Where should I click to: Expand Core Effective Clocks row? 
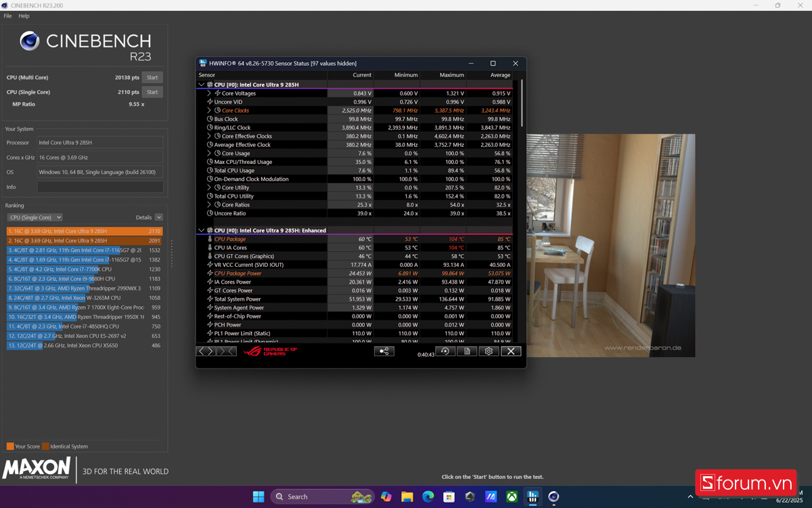(209, 136)
